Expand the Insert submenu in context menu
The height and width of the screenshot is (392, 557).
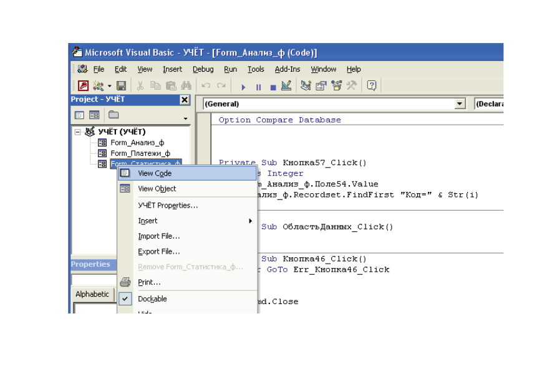click(x=187, y=221)
